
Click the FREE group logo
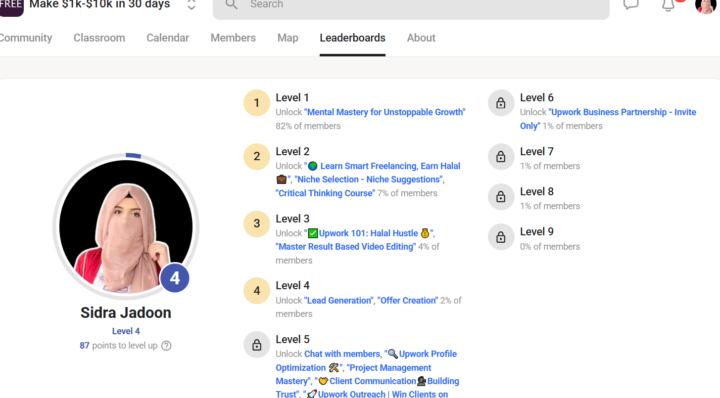coord(11,7)
